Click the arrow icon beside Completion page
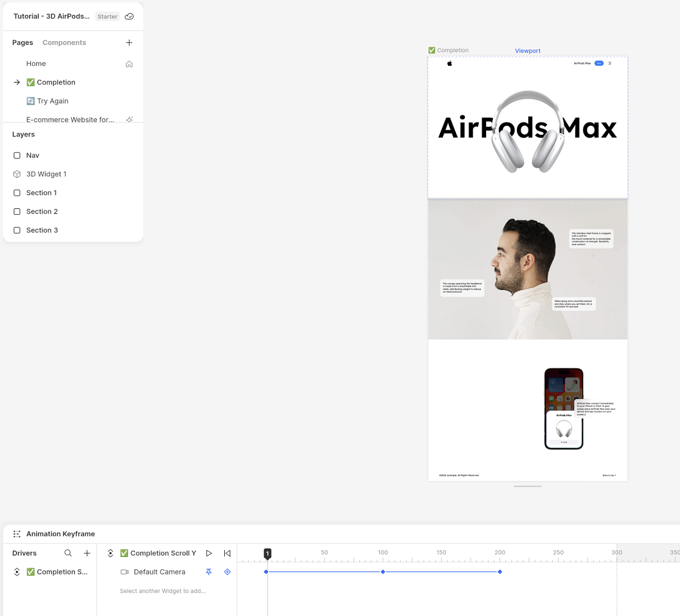 pyautogui.click(x=17, y=82)
